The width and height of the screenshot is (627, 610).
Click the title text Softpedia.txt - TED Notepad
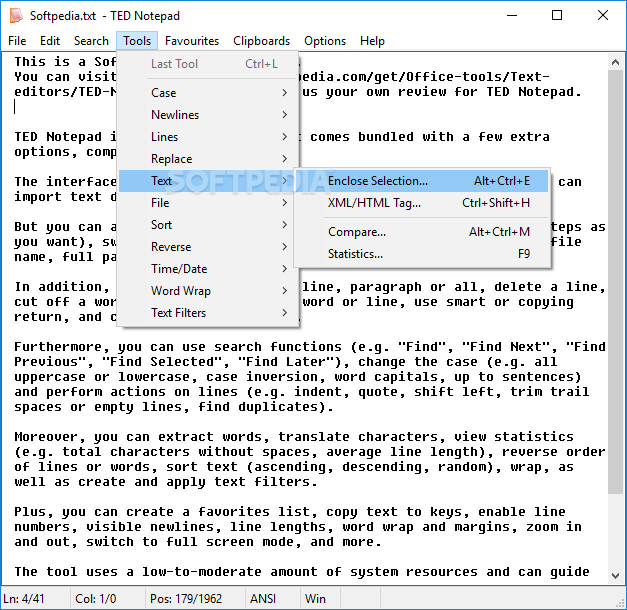click(105, 16)
